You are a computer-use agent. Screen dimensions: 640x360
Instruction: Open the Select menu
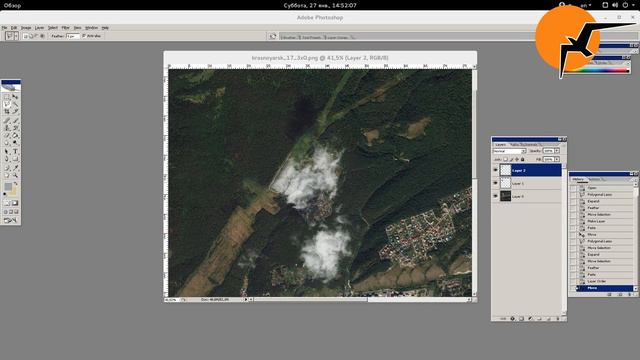point(53,28)
